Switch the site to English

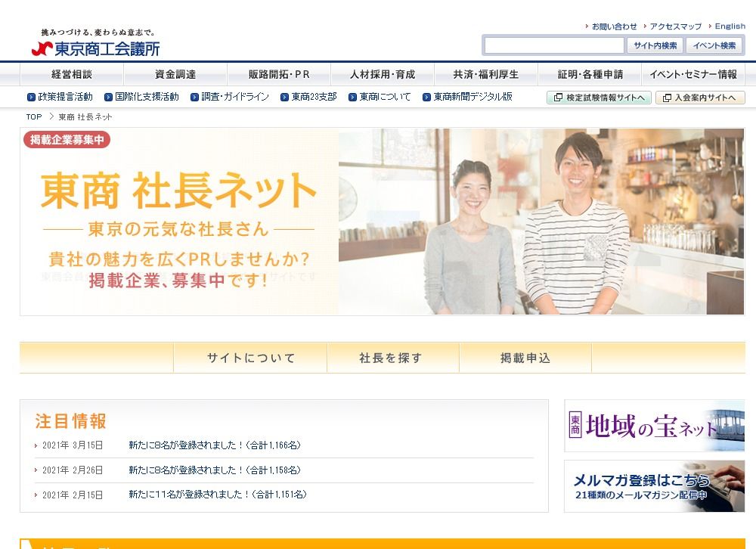(x=730, y=26)
